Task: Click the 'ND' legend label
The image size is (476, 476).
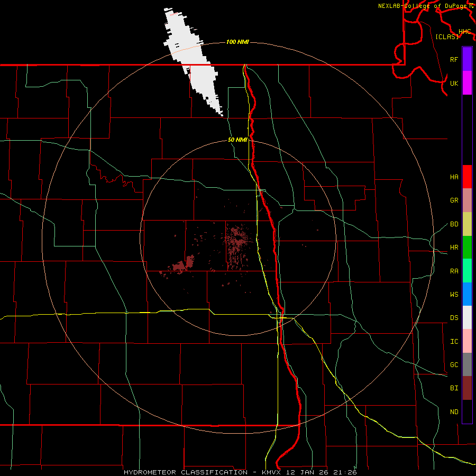Action: pos(454,411)
